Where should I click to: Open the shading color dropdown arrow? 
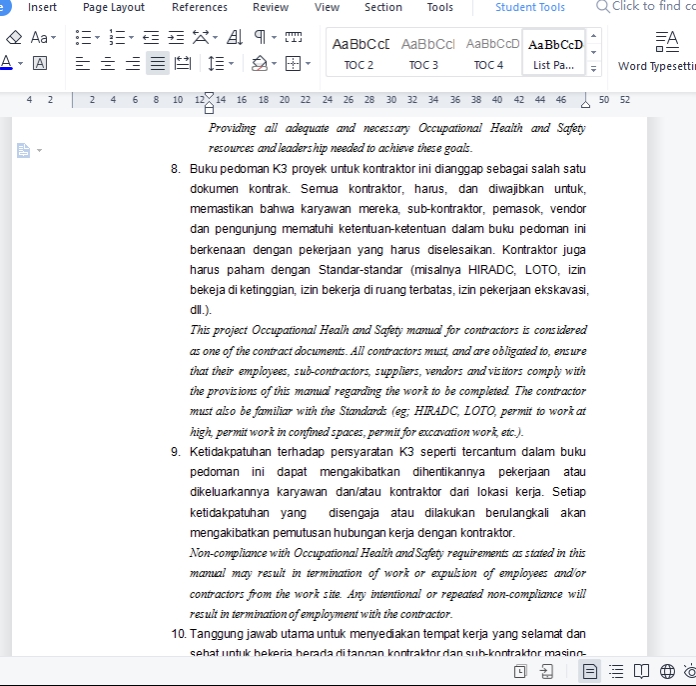274,63
